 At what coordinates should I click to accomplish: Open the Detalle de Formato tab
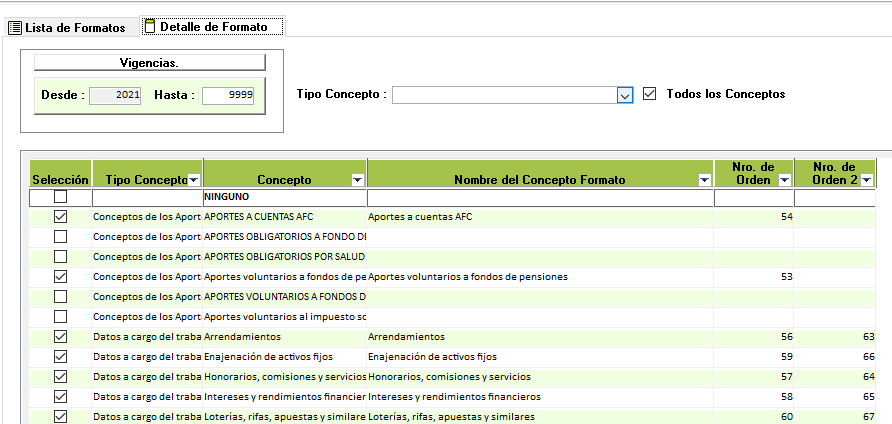(x=220, y=27)
